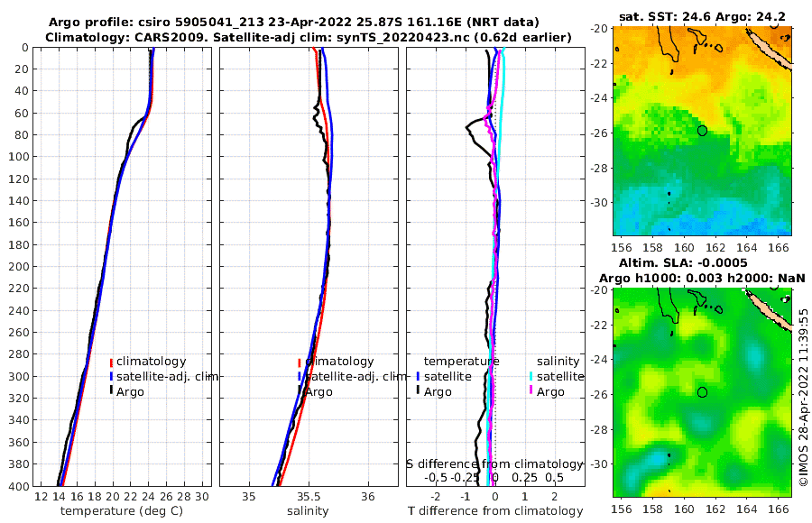
Task: Click the New Caledonia island shape on SST map
Action: click(x=769, y=50)
